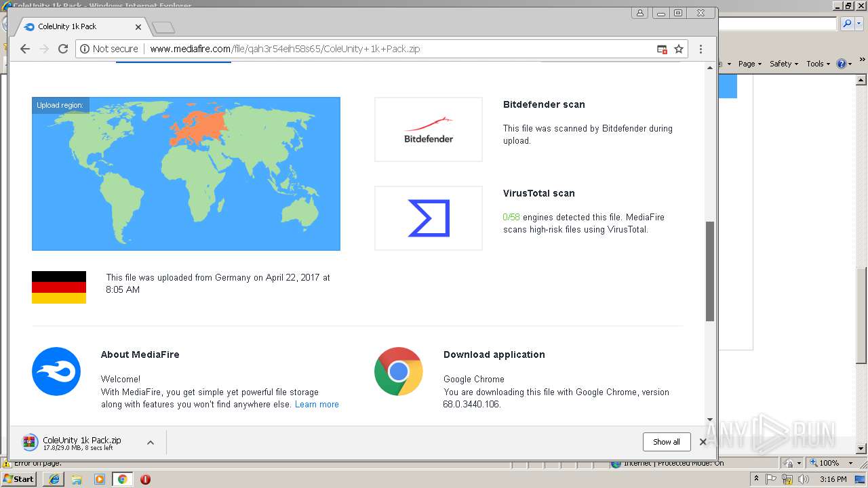Click the 'Bitdefender scan' heading
Image resolution: width=868 pixels, height=488 pixels.
click(544, 104)
